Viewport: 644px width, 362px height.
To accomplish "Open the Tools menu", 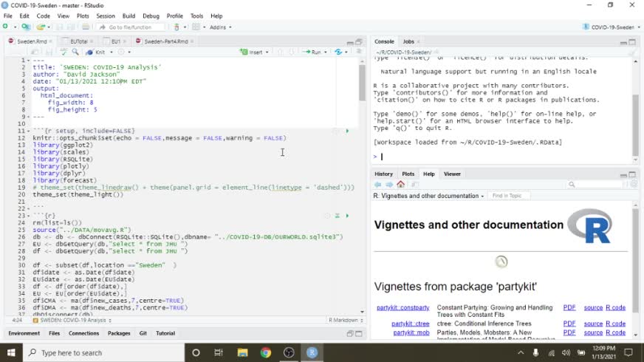I will (196, 16).
